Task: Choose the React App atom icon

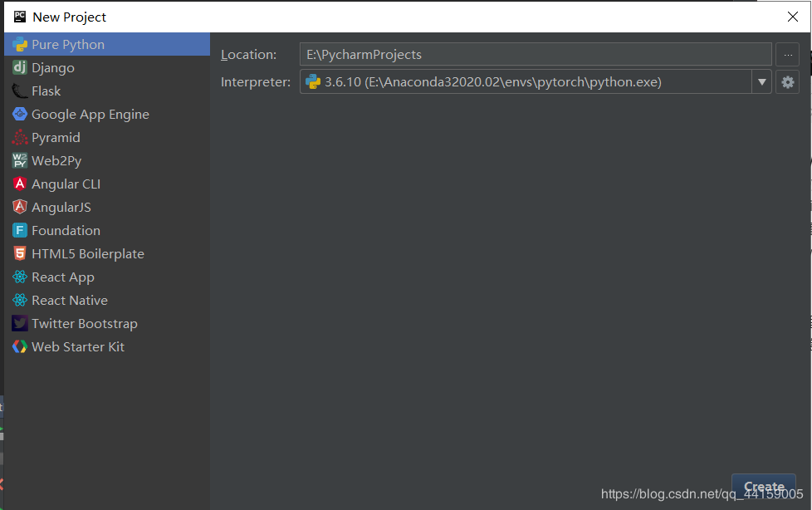Action: [x=20, y=277]
